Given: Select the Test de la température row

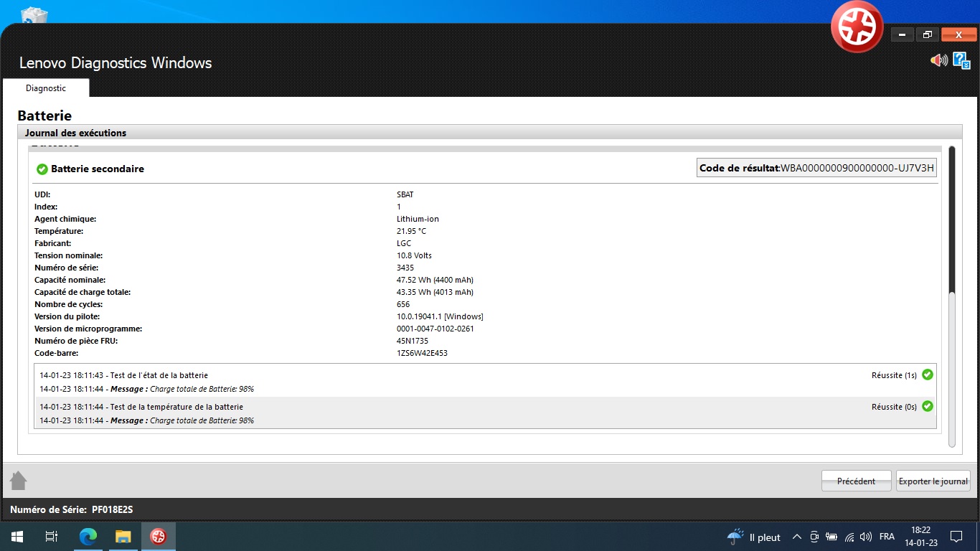Looking at the screenshot, I should pyautogui.click(x=485, y=413).
